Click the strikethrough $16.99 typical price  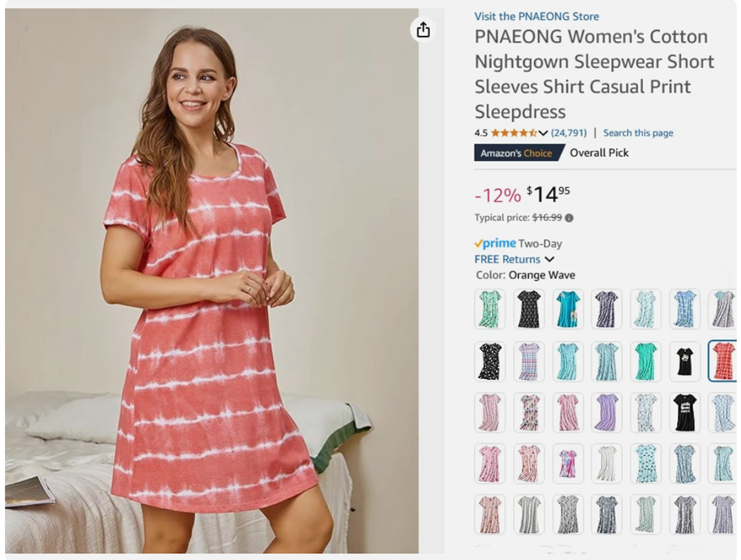tap(547, 217)
